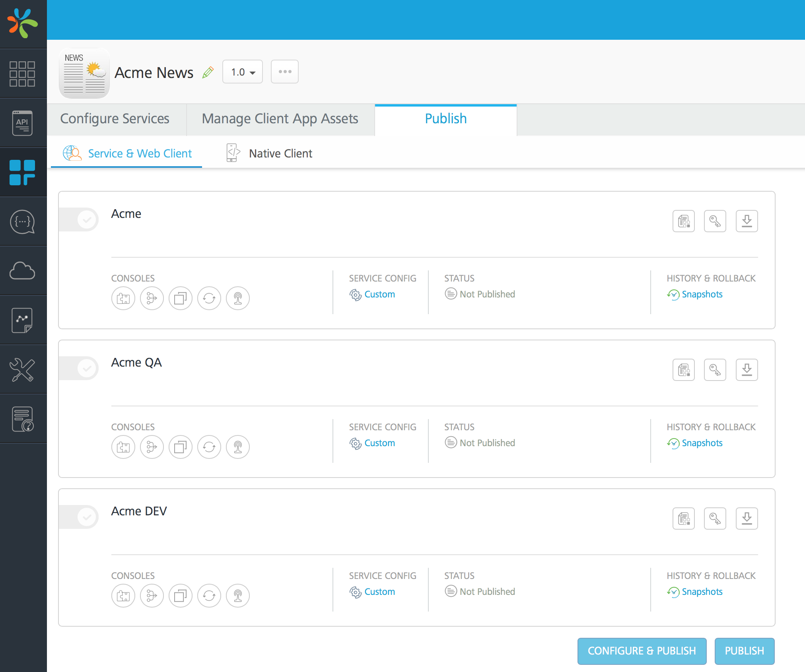Screen dimensions: 805x672
Task: Open the cloud services section in the sidebar
Action: point(23,271)
